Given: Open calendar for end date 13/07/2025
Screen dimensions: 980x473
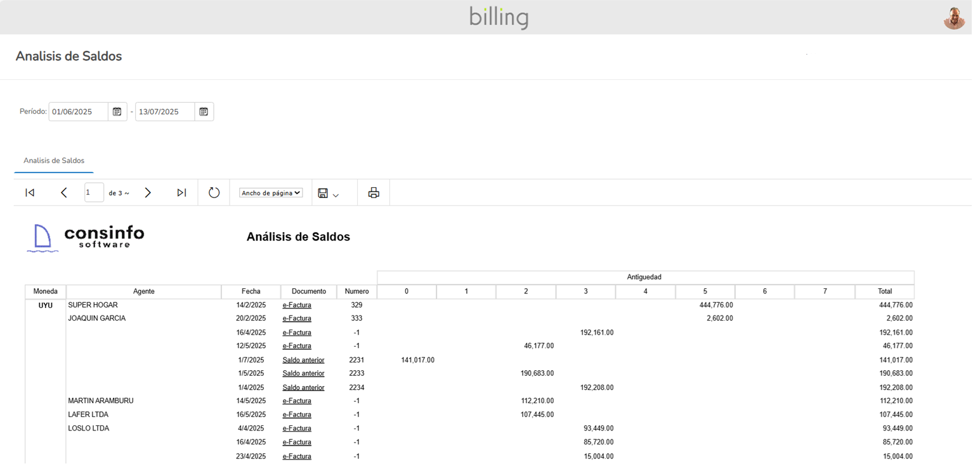Looking at the screenshot, I should (204, 112).
